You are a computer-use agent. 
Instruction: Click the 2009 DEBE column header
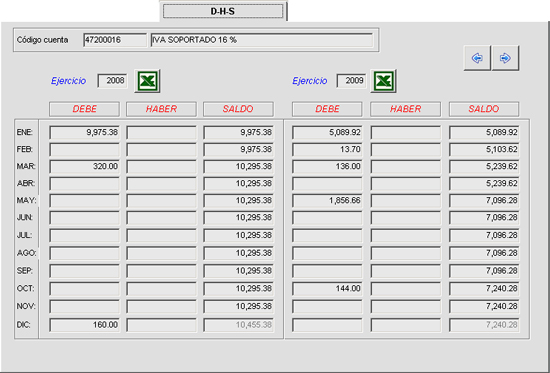point(327,109)
